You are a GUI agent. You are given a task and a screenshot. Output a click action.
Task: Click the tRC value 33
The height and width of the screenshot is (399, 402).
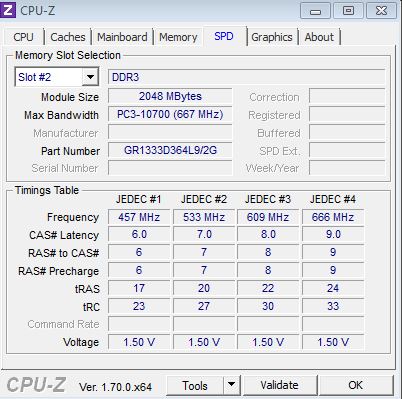pyautogui.click(x=333, y=306)
